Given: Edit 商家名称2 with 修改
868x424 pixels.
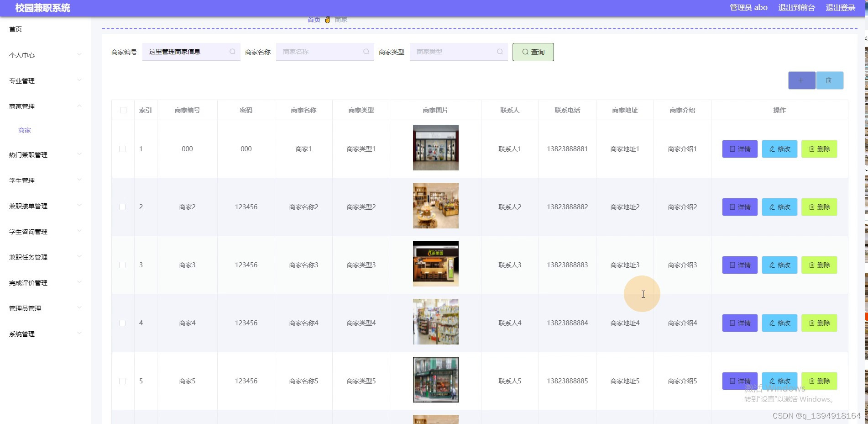Looking at the screenshot, I should tap(779, 207).
